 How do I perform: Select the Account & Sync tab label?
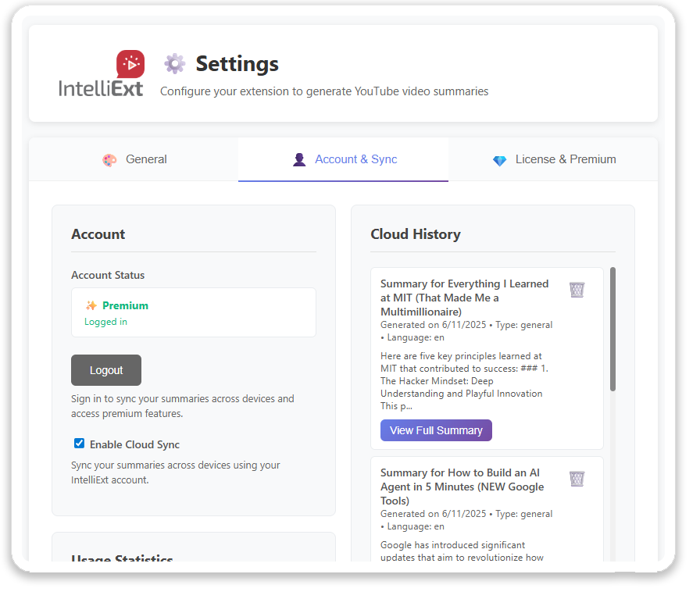point(355,159)
